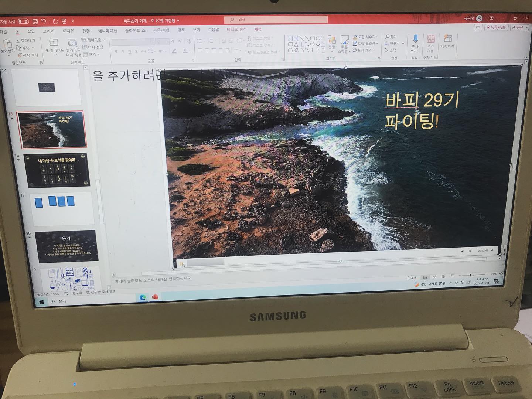
Task: Open the 선택 select dropdown
Action: (392, 50)
